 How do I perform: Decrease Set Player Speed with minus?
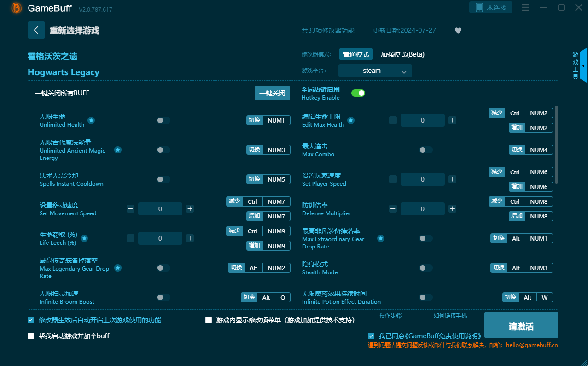(393, 179)
